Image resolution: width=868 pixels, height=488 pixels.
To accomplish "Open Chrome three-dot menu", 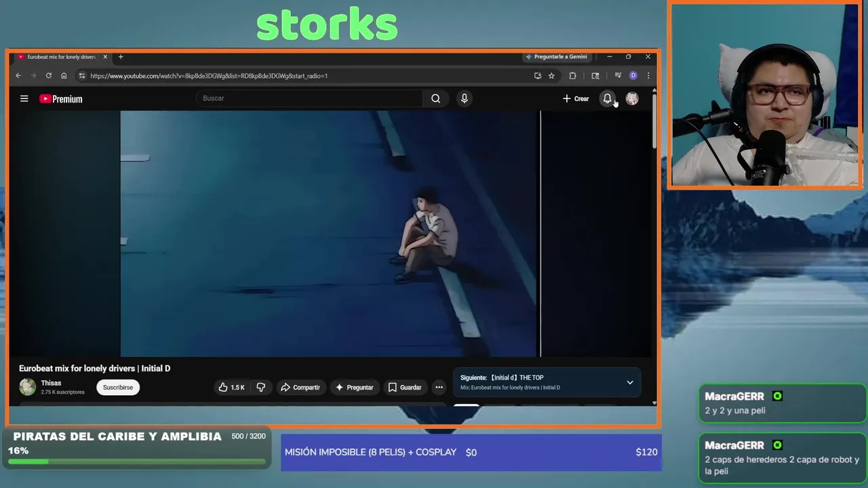I will (648, 76).
